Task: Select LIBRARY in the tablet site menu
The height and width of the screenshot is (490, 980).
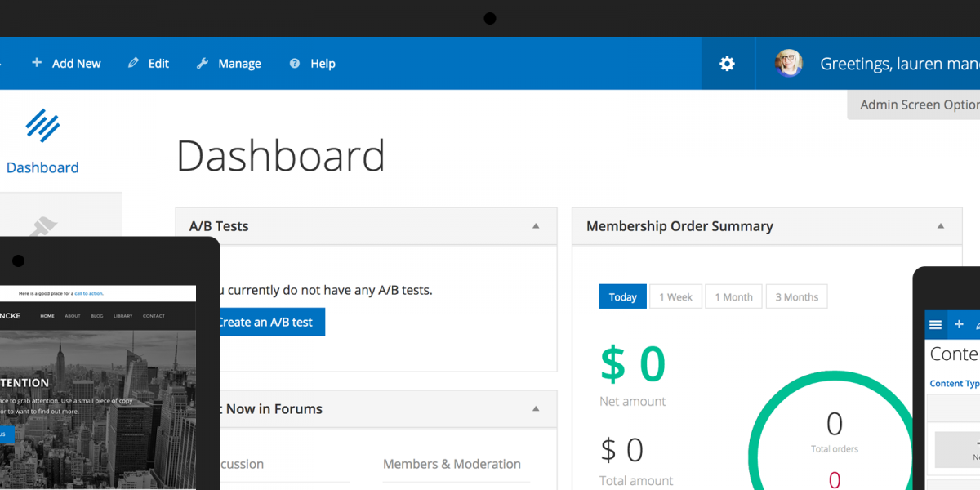Action: (123, 316)
